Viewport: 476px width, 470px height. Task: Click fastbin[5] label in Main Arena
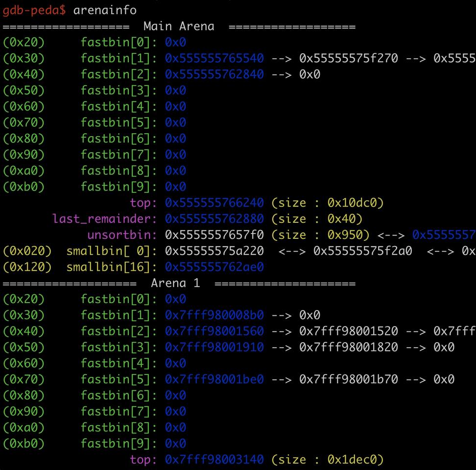tap(119, 122)
